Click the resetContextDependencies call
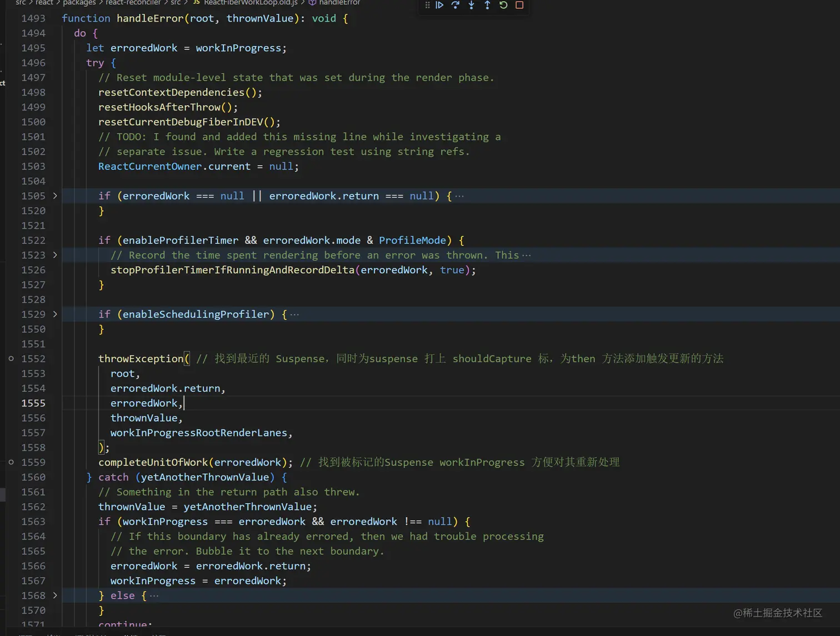This screenshot has height=636, width=840. point(171,92)
